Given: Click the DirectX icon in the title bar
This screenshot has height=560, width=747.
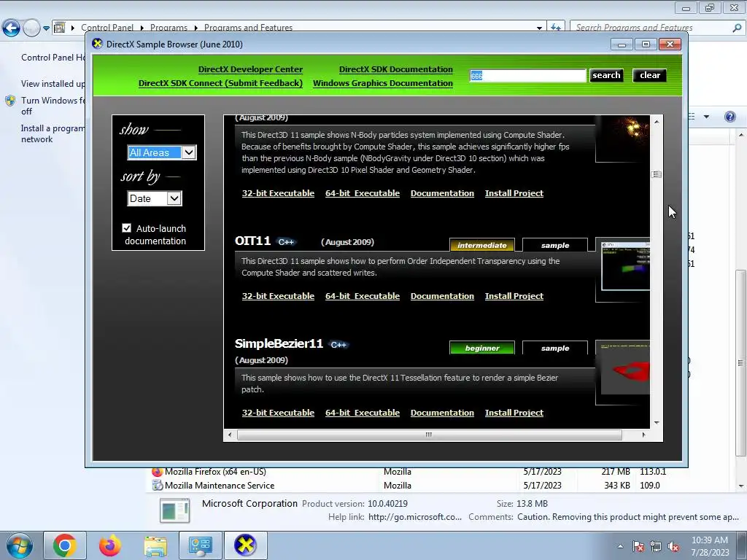Looking at the screenshot, I should 98,44.
